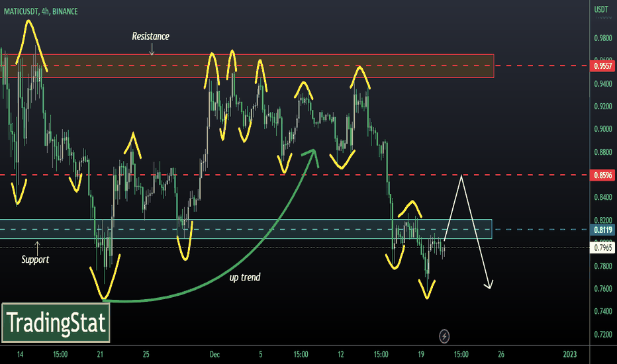Click the 0.9400 price axis value
This screenshot has width=617, height=364.
(x=603, y=84)
